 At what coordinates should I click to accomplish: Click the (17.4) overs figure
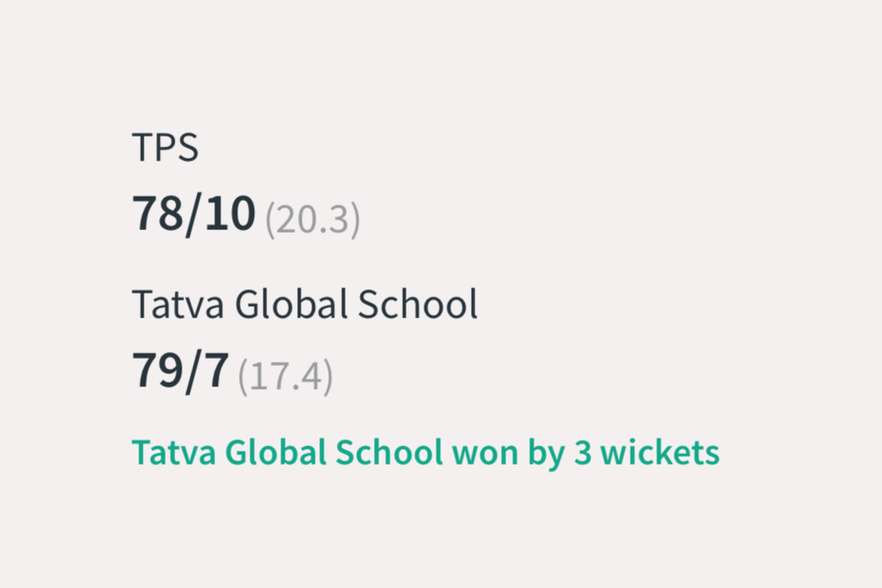pyautogui.click(x=285, y=376)
